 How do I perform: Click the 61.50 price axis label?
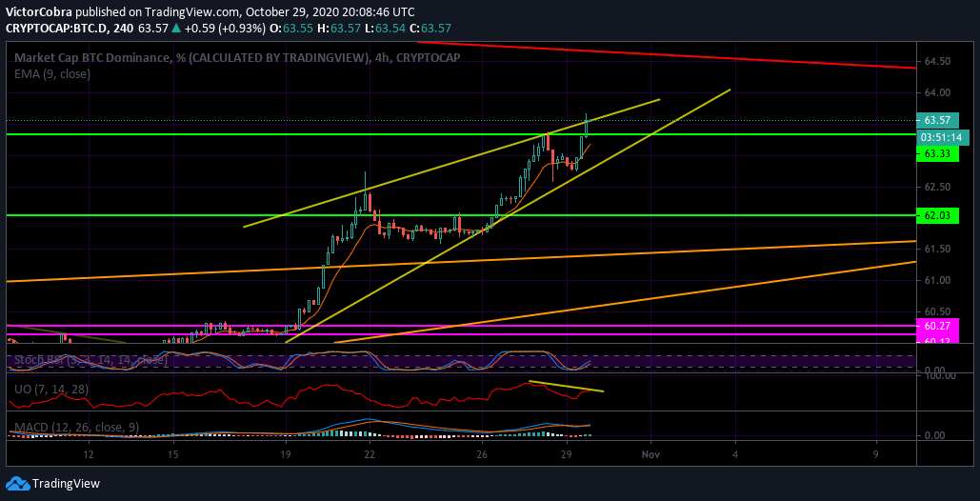pyautogui.click(x=937, y=249)
